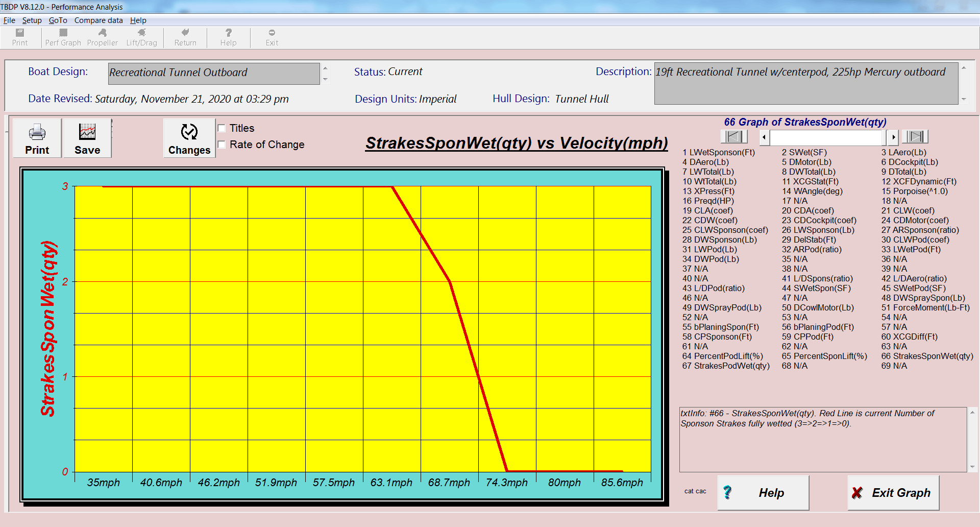Select graph 9 DTotal(Lb)
The height and width of the screenshot is (527, 980).
tap(903, 172)
